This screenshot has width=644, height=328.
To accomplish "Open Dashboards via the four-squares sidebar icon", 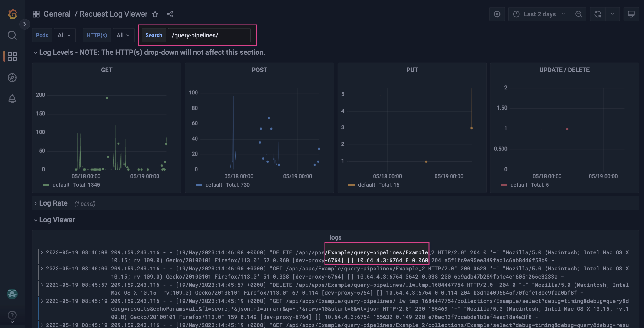I will pyautogui.click(x=12, y=56).
